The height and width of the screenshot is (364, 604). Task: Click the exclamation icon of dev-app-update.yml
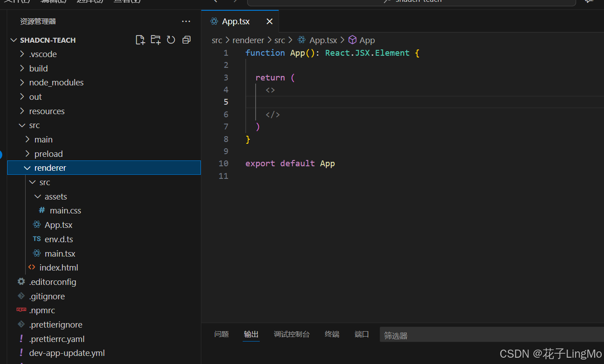(x=21, y=353)
